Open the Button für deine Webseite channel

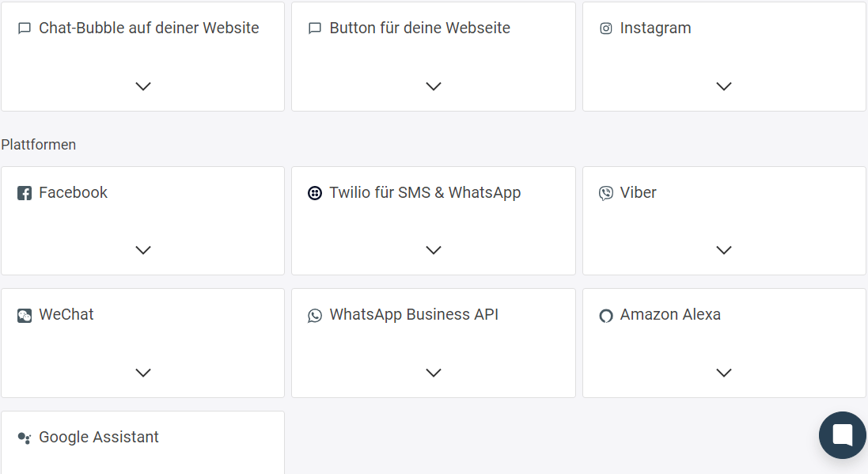pos(433,86)
